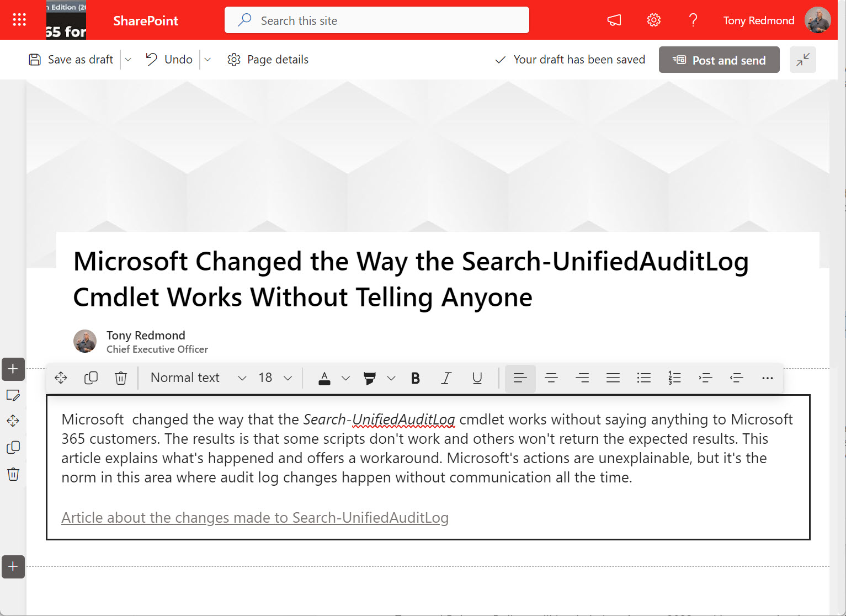Expand the Undo dropdown arrow
Image resolution: width=846 pixels, height=616 pixels.
tap(207, 60)
